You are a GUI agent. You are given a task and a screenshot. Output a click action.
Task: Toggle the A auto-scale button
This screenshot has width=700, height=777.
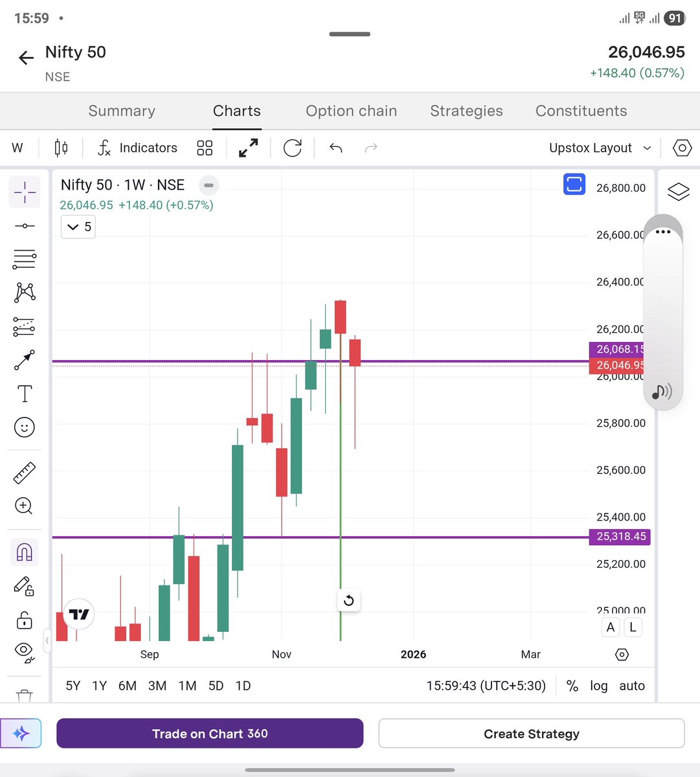[610, 627]
